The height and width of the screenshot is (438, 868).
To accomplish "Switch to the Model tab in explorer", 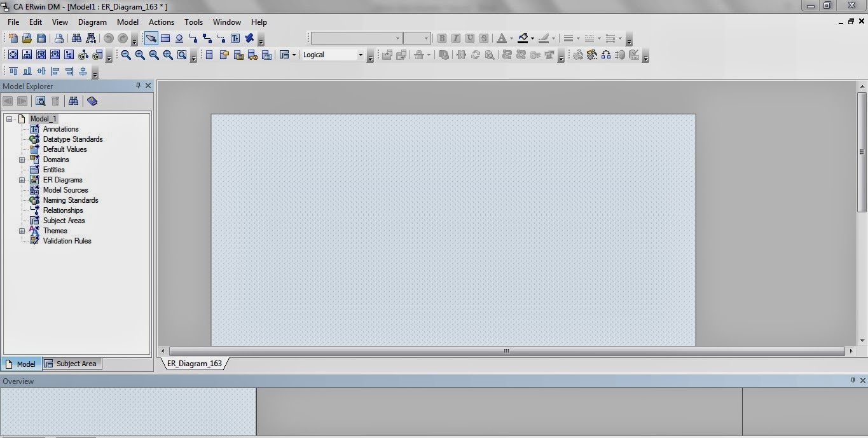I will tap(22, 364).
